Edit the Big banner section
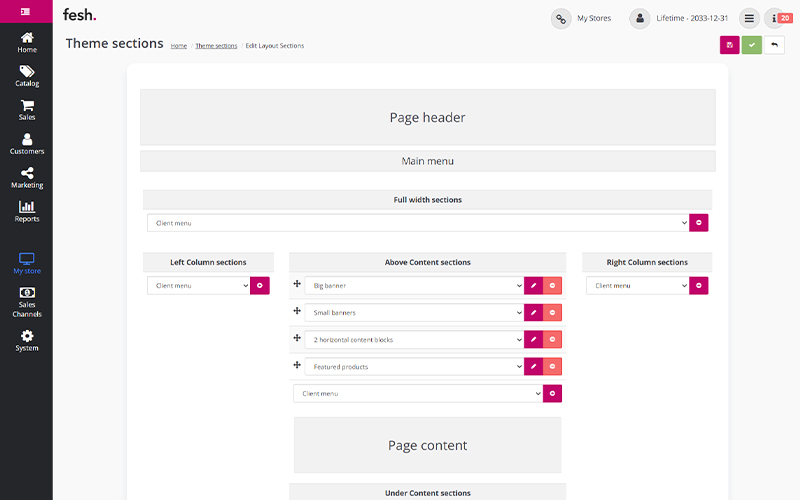 click(x=533, y=286)
